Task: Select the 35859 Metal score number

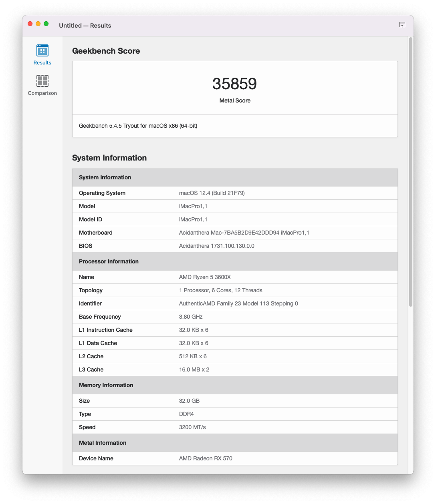Action: (234, 84)
